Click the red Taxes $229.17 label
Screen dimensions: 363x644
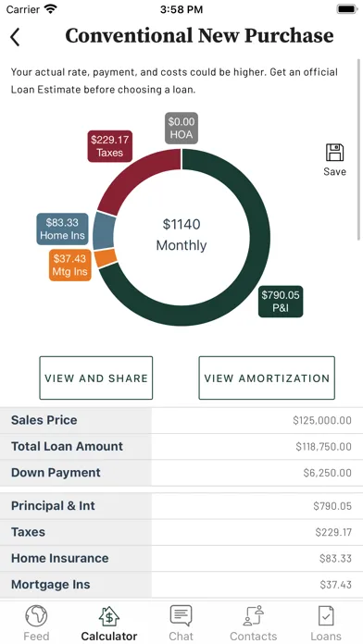(x=110, y=146)
